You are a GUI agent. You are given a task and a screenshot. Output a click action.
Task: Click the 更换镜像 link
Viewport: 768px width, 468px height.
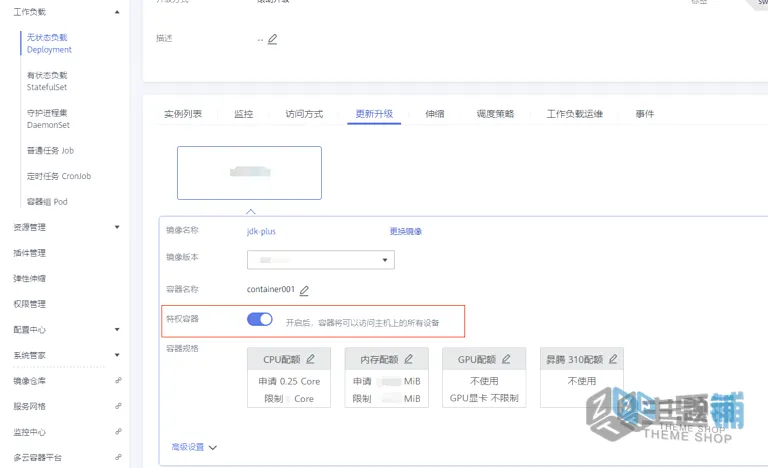pos(406,231)
